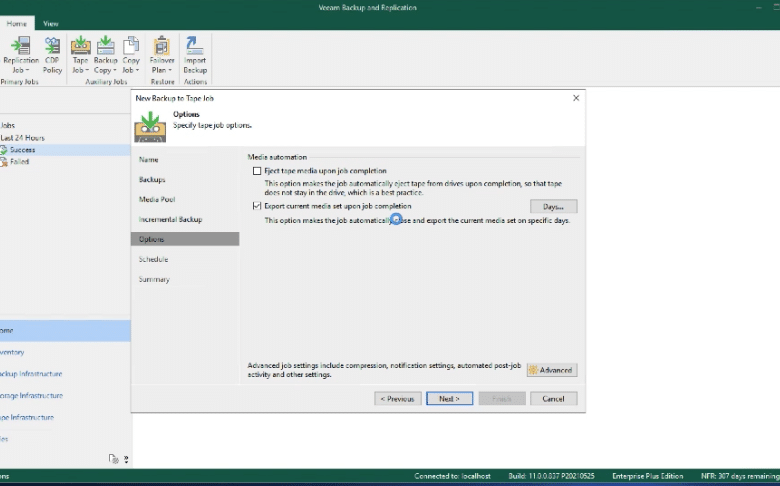Select the Success tree item
Screen dimensions: 780x486
pos(22,150)
